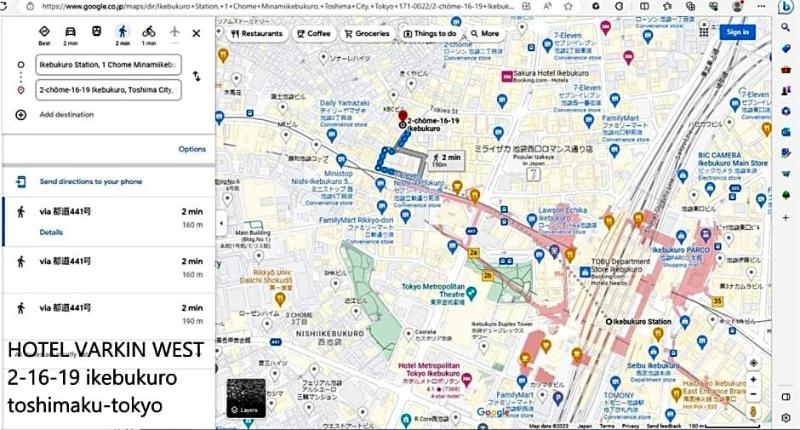800x430 pixels.
Task: Select the Flights travel mode icon
Action: click(174, 32)
